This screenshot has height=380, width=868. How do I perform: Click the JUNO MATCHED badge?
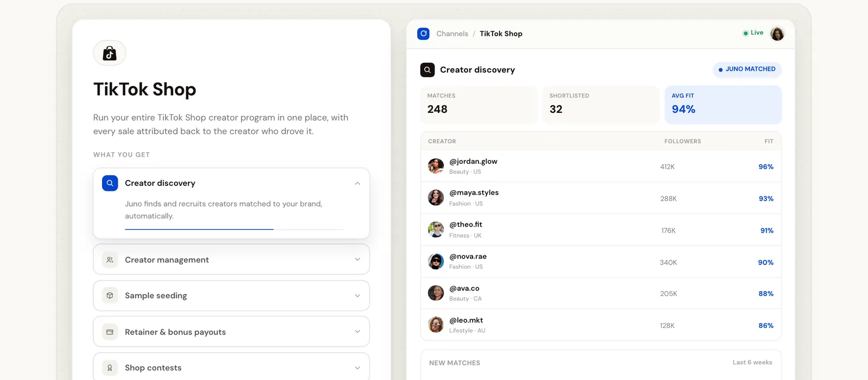click(747, 69)
